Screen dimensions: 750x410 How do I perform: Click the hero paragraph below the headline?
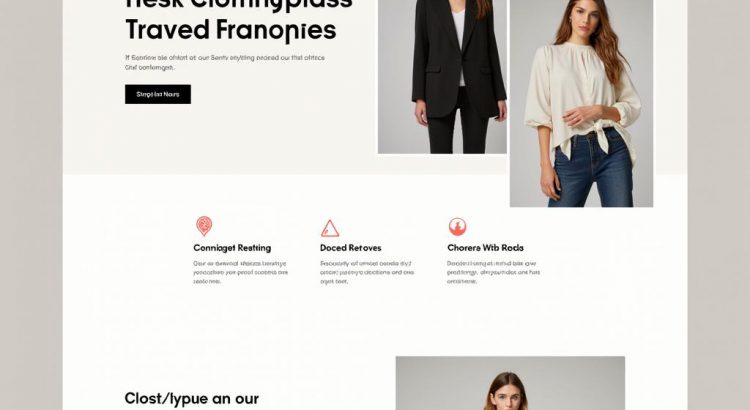(225, 63)
